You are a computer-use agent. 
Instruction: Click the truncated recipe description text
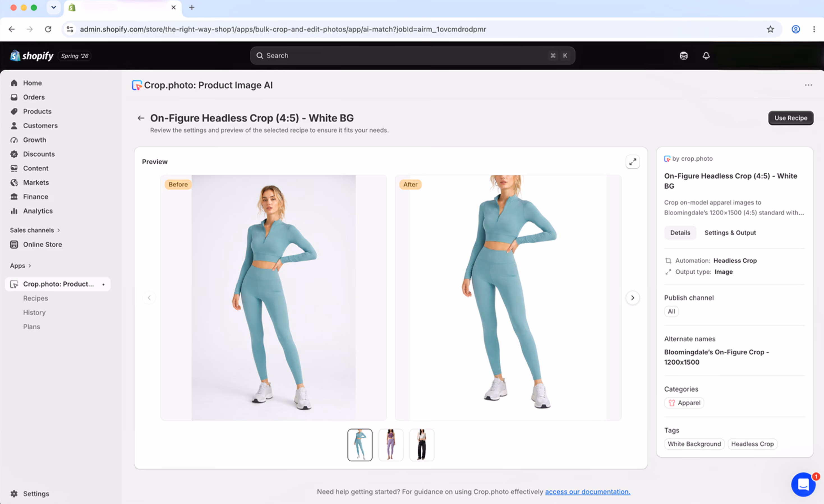734,207
